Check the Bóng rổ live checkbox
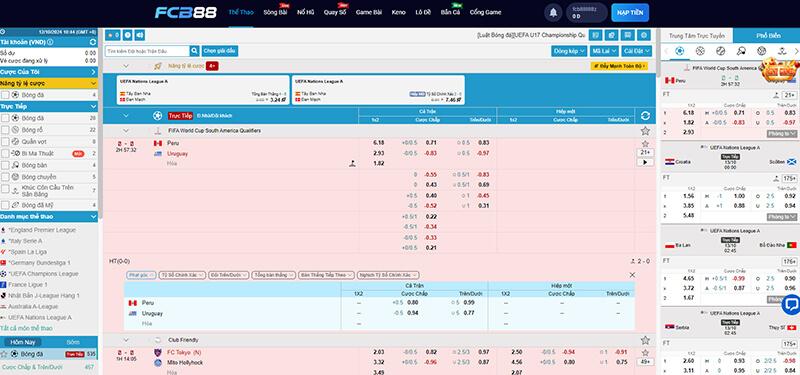The width and height of the screenshot is (800, 375). [x=5, y=130]
